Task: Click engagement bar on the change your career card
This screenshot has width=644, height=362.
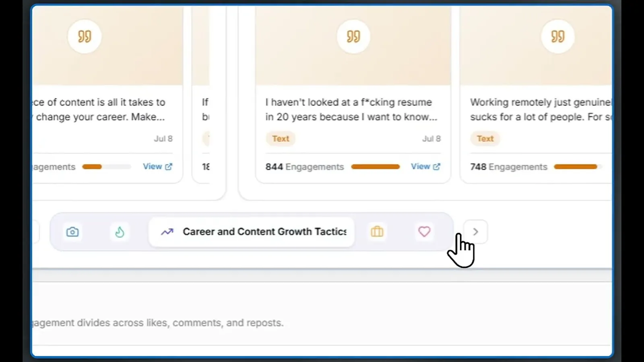Action: click(107, 167)
